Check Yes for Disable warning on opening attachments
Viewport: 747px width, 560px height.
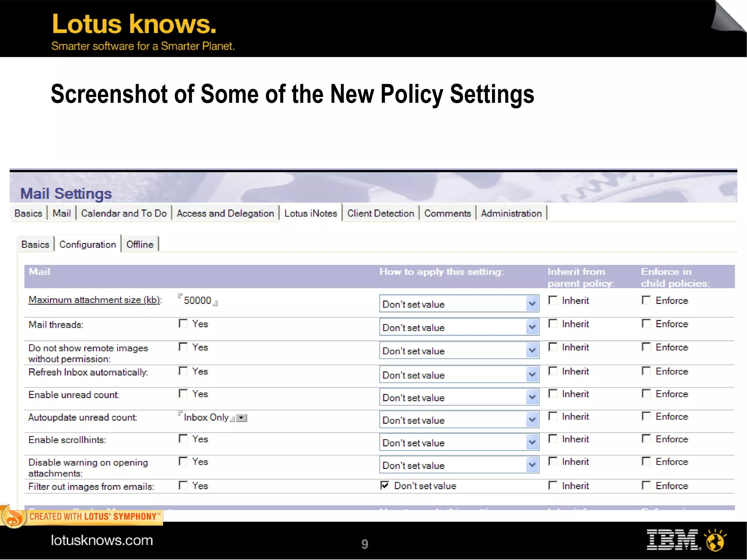183,461
